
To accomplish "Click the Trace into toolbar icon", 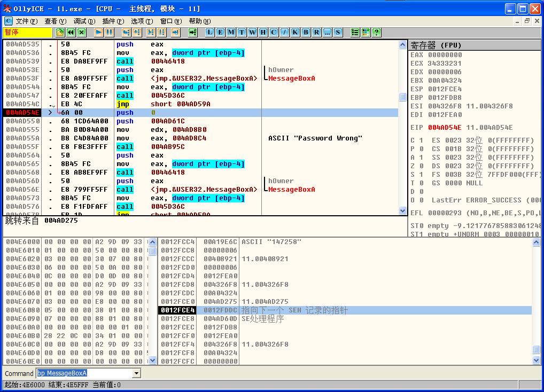I will coord(151,33).
